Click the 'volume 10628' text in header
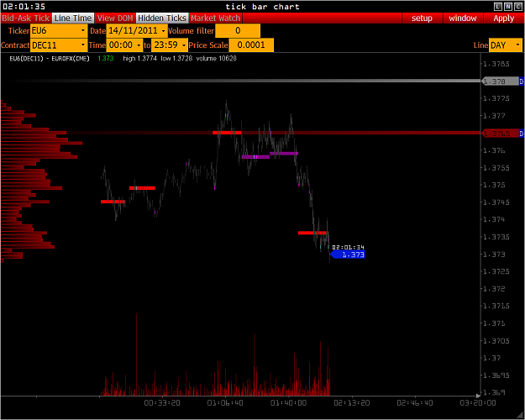The height and width of the screenshot is (420, 525). pos(216,58)
